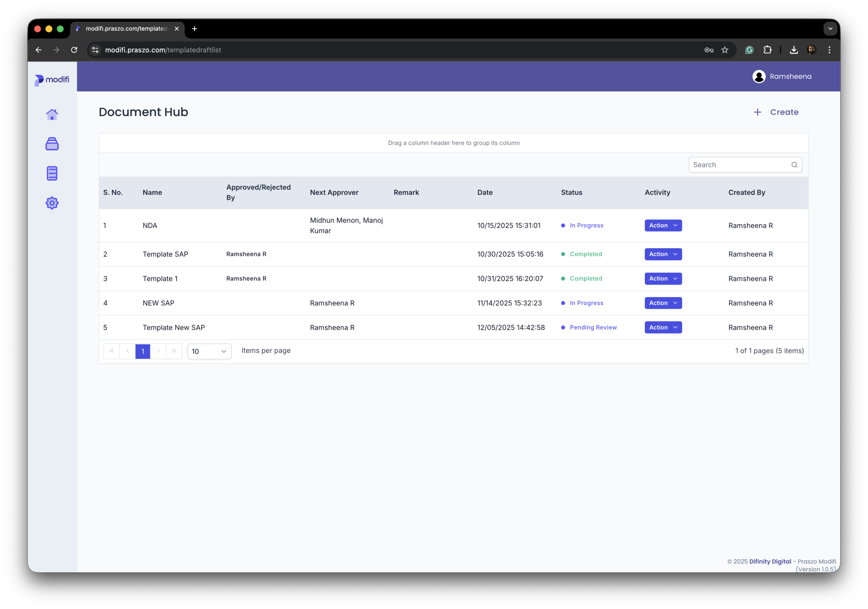
Task: Open the items per page dropdown
Action: [210, 351]
